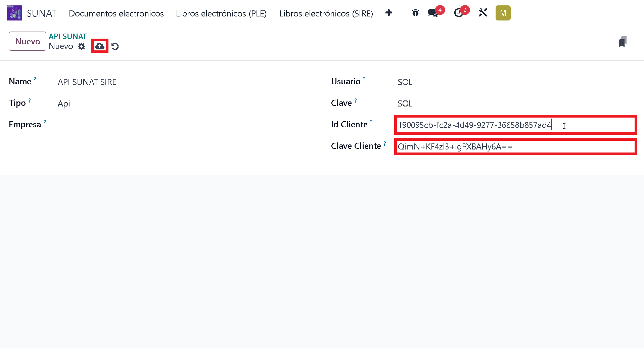Click the Nuevo button
The image size is (644, 348).
pyautogui.click(x=28, y=41)
